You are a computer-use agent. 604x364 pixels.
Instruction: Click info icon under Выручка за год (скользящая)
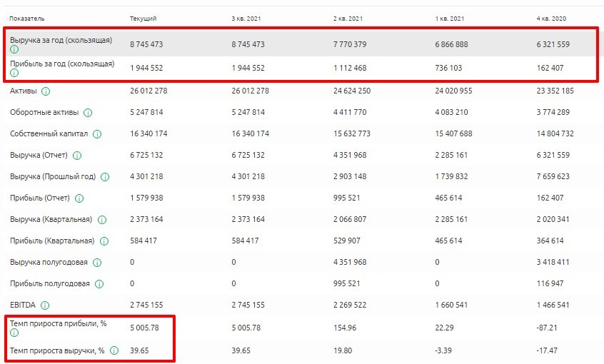click(x=14, y=50)
